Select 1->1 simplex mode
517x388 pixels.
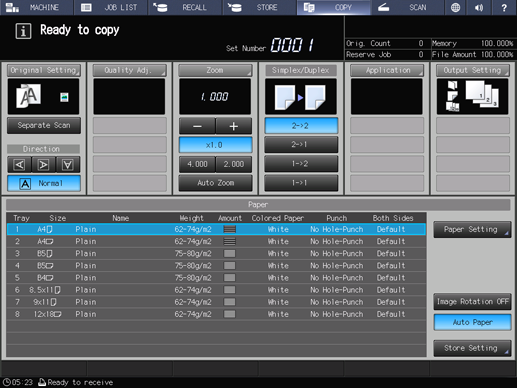tap(301, 183)
